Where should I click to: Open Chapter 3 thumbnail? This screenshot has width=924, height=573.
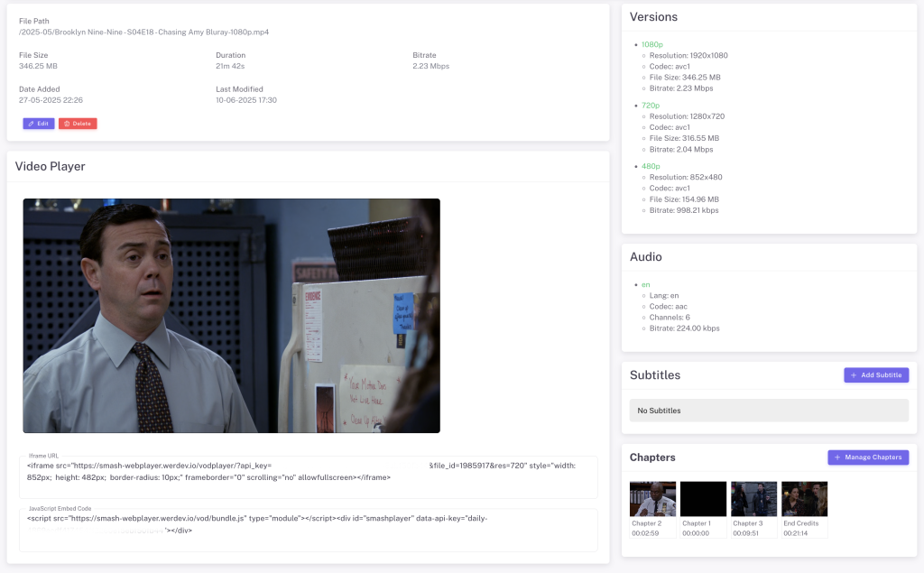pos(753,499)
